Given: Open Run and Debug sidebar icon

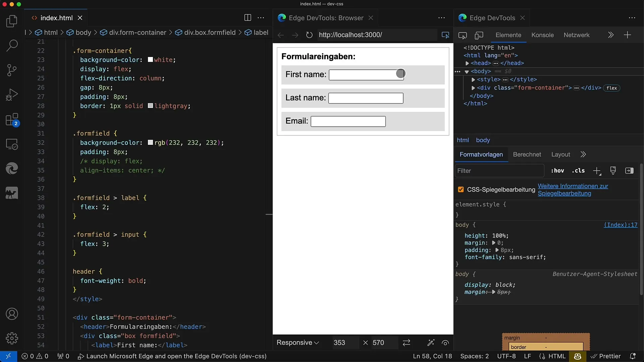Looking at the screenshot, I should coord(12,95).
